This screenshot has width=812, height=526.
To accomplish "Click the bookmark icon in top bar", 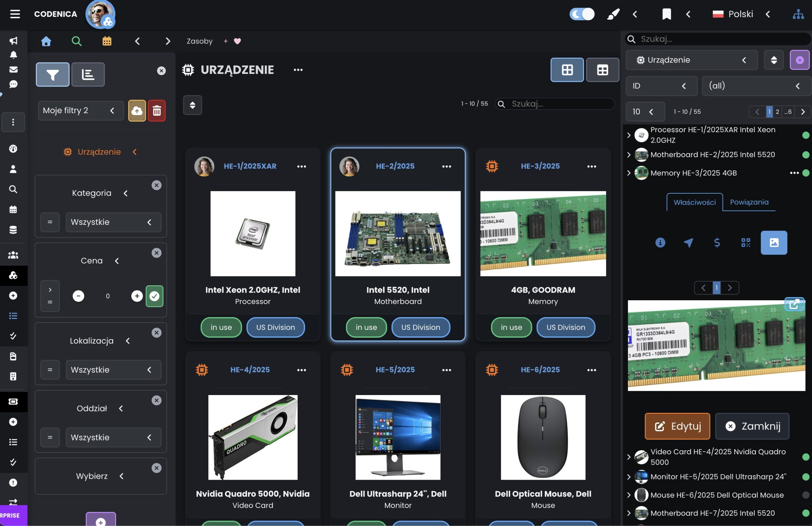I will (x=666, y=14).
